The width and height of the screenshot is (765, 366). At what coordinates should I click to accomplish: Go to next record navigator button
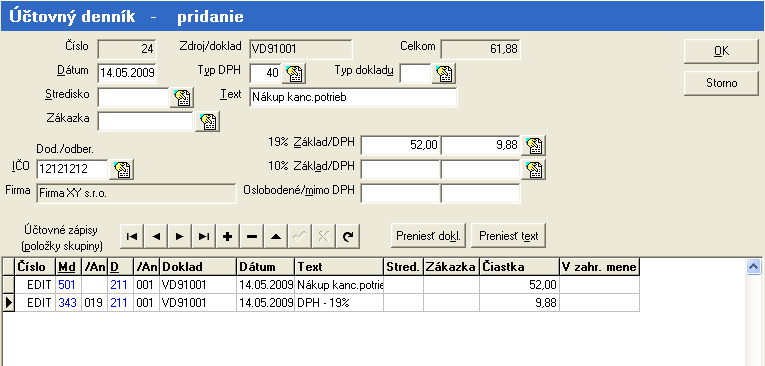point(180,236)
